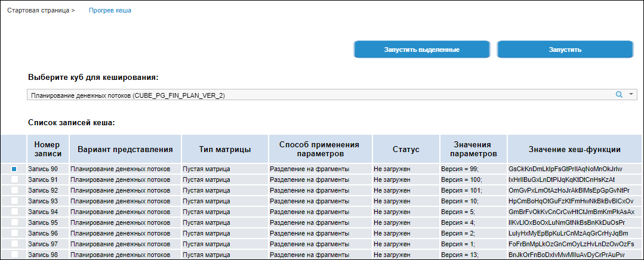Select the Запись 93 cell
644x260 pixels.
click(x=48, y=201)
